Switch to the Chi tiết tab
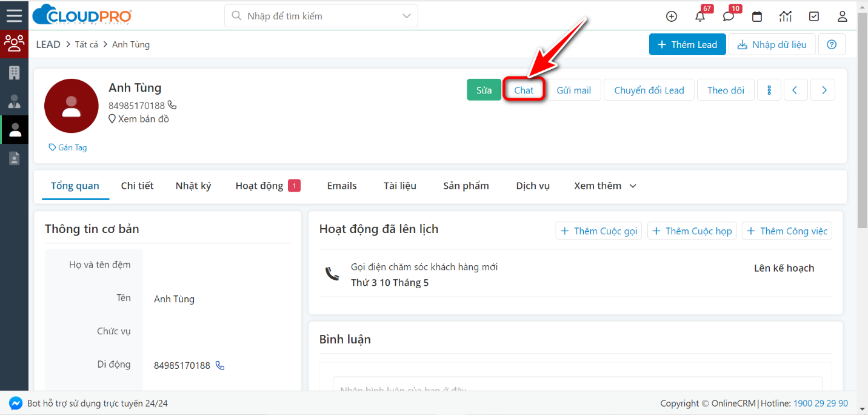Image resolution: width=868 pixels, height=415 pixels. click(137, 186)
